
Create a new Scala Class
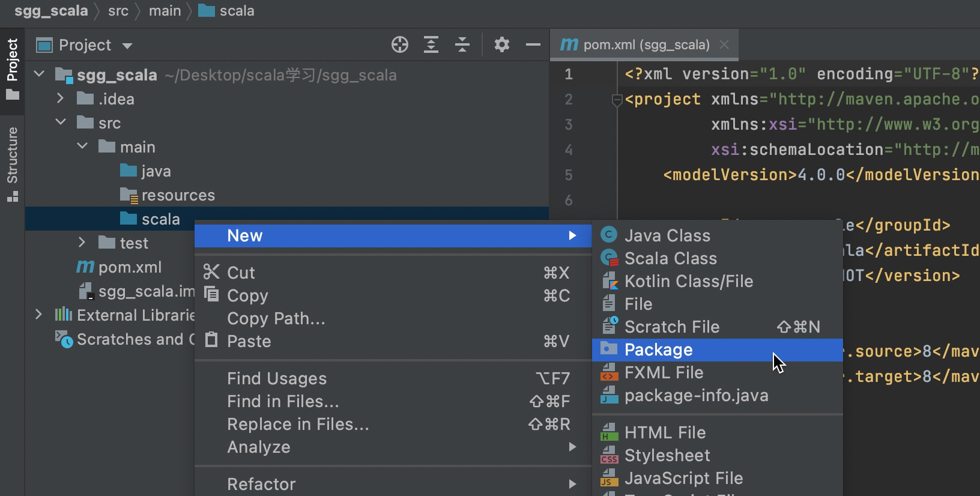point(718,258)
